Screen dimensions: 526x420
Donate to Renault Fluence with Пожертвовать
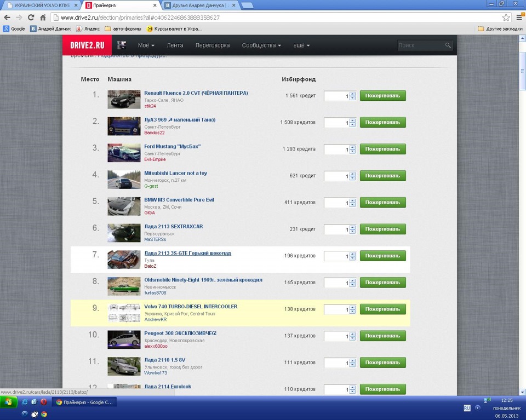383,95
